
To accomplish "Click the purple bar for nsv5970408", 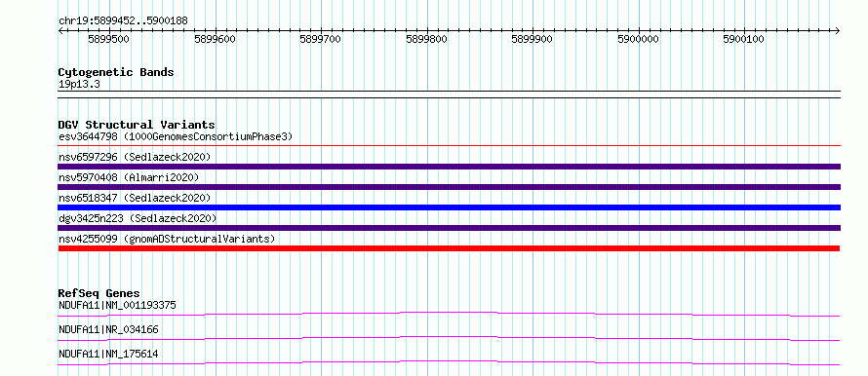I will 449,187.
